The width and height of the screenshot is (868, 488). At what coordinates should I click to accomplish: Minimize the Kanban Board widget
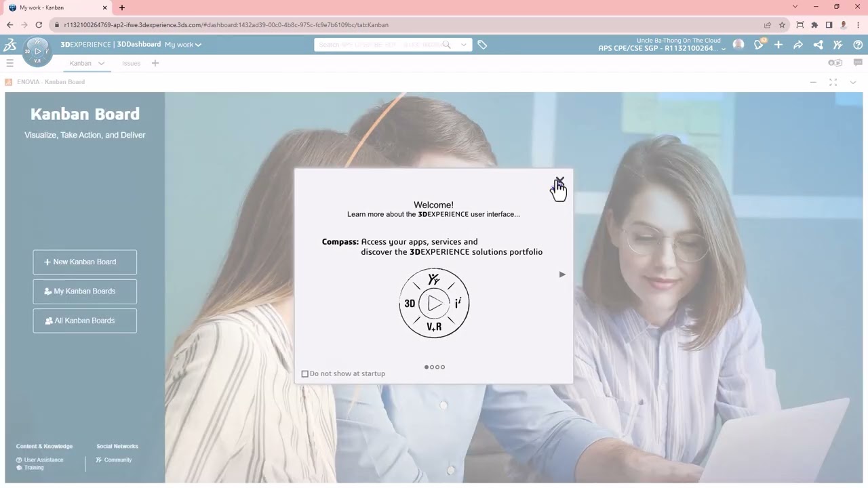pos(813,82)
